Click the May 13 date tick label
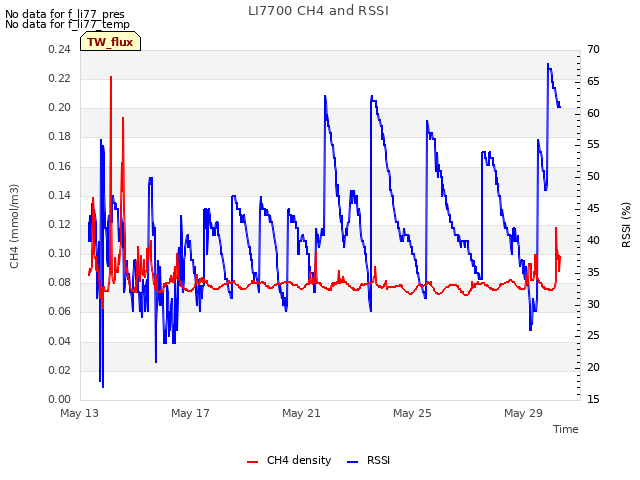 pyautogui.click(x=79, y=413)
